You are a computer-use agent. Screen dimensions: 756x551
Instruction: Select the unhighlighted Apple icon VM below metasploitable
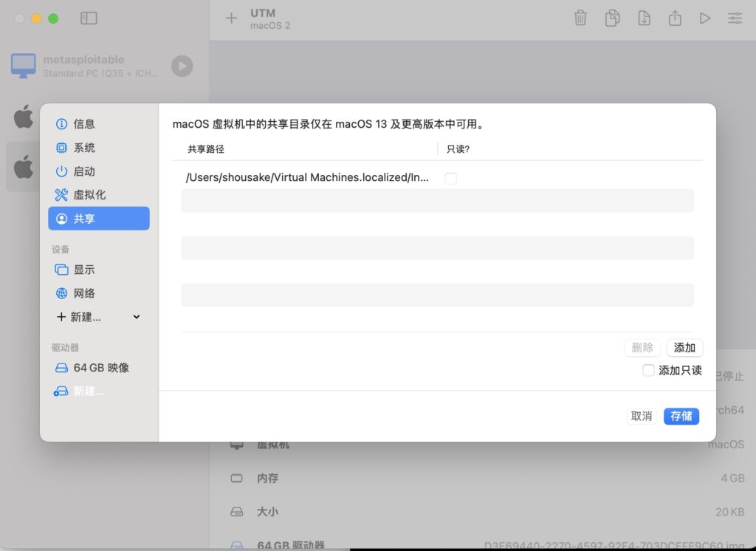[23, 116]
